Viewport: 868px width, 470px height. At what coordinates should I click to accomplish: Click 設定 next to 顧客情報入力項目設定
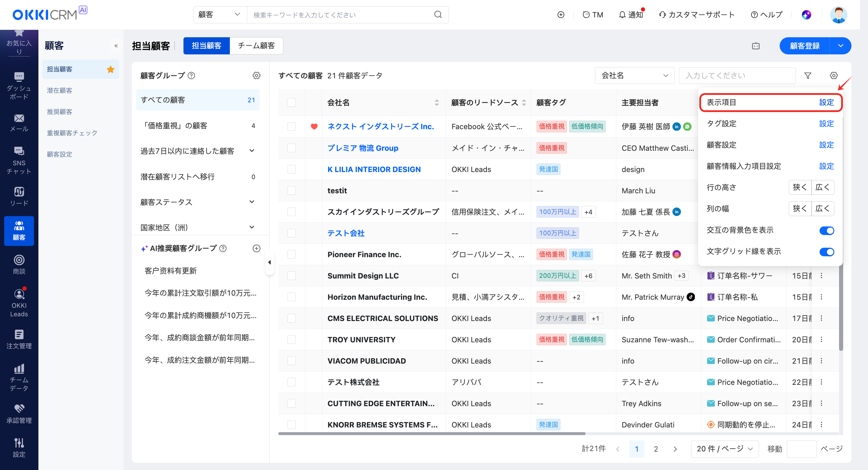826,166
